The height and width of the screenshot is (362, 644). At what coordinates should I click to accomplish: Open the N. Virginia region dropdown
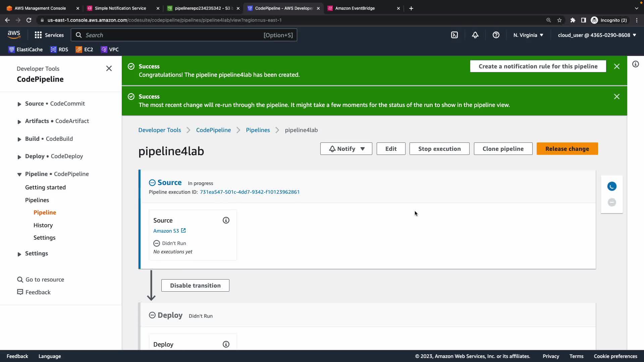pyautogui.click(x=528, y=35)
